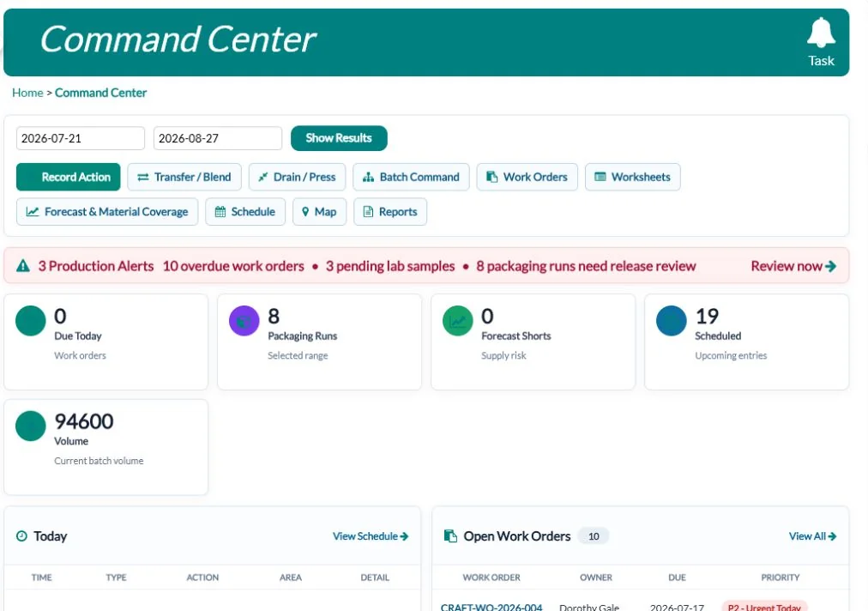Click '3 Production Alerts' heading
868x611 pixels.
96,266
